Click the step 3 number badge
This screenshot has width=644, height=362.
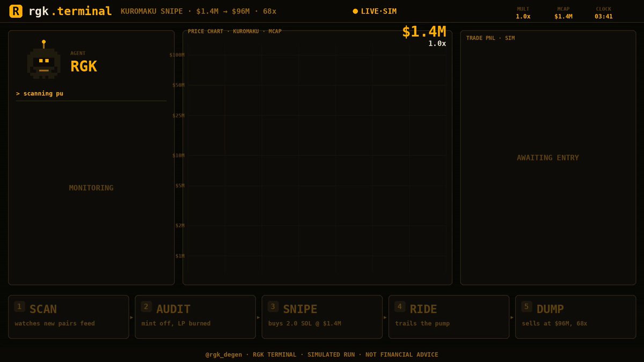pos(273,307)
